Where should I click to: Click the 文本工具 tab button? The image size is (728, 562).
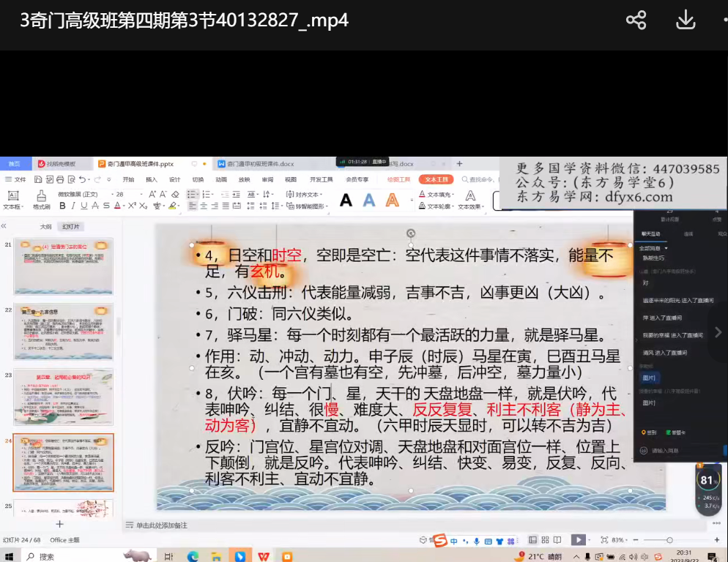436,179
